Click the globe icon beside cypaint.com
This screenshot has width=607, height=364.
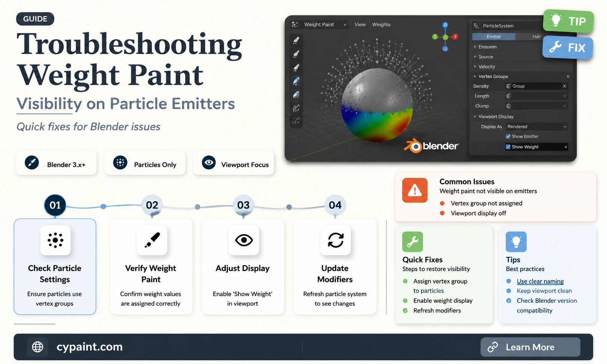tap(37, 347)
